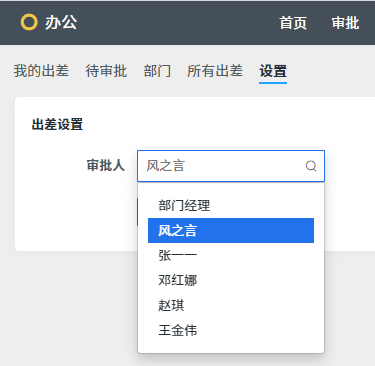Screen dimensions: 375x366
Task: Switch to the 我的出差 tab
Action: (41, 71)
